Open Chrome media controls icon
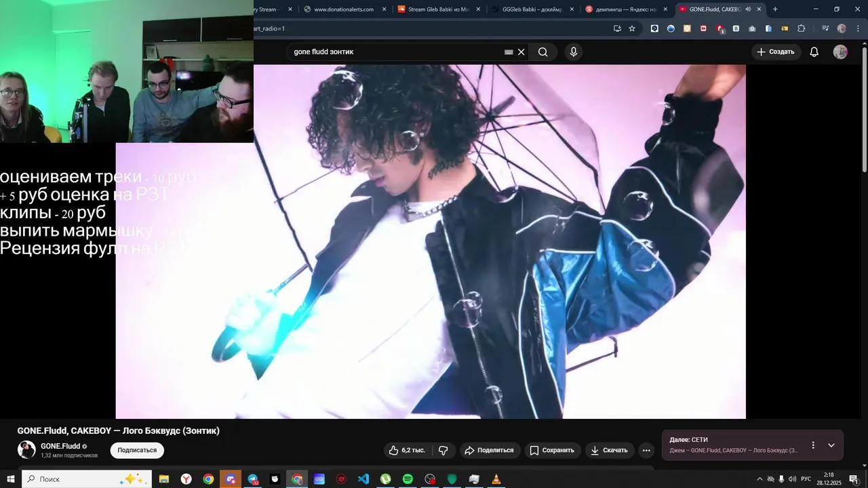 coord(825,28)
